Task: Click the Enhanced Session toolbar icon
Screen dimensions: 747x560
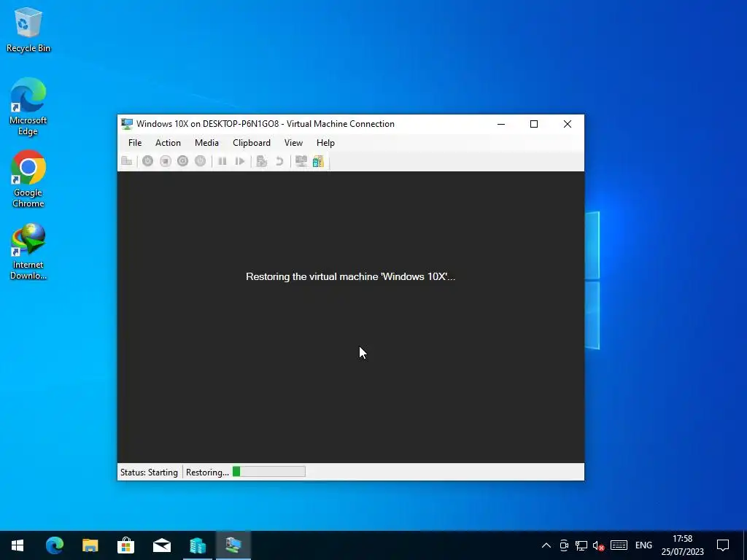Action: point(301,161)
